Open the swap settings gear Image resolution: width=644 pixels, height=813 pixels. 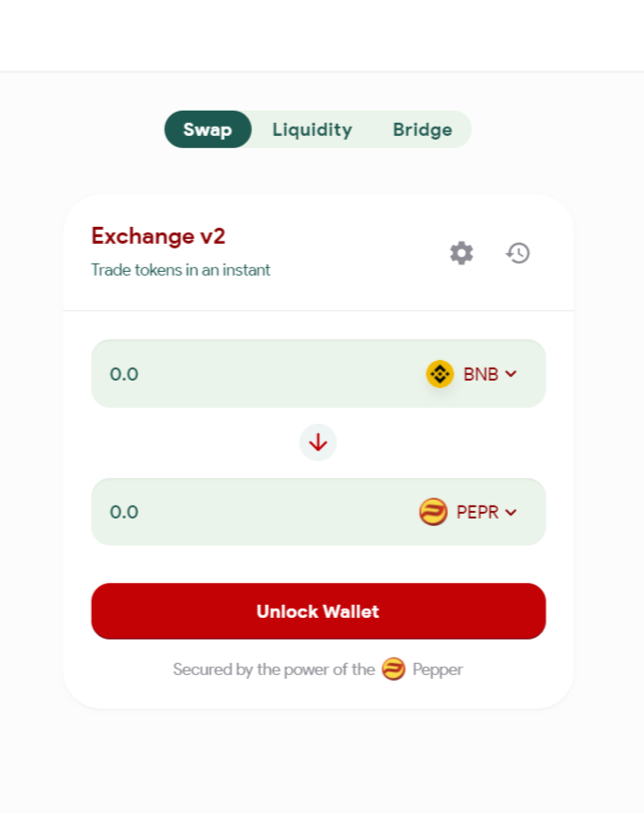pos(461,252)
